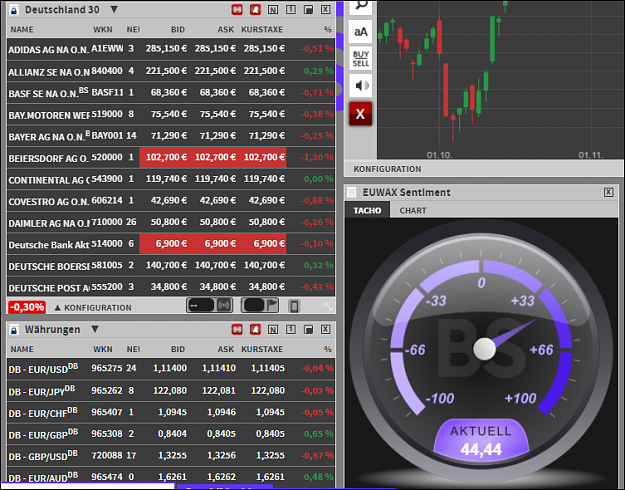Select the DB - EUR/CHF currency row

(171, 412)
